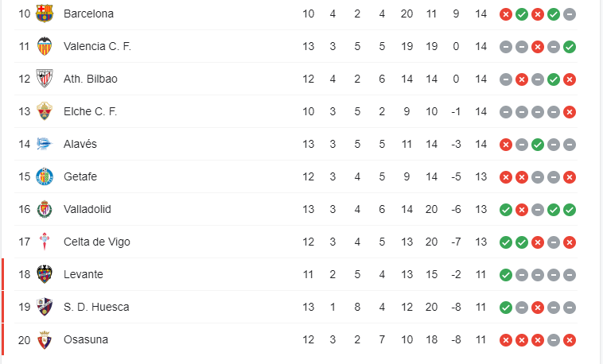Open the Osasuna team link

coord(85,339)
